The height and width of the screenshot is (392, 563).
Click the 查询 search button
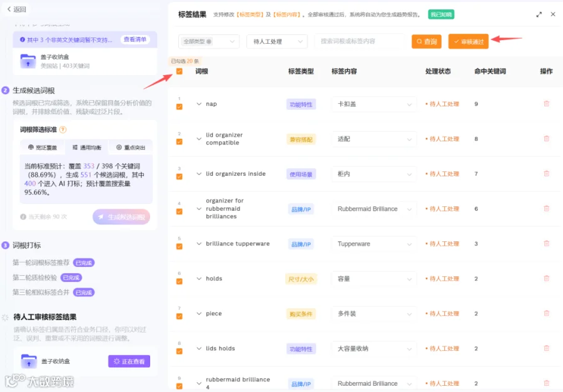426,41
